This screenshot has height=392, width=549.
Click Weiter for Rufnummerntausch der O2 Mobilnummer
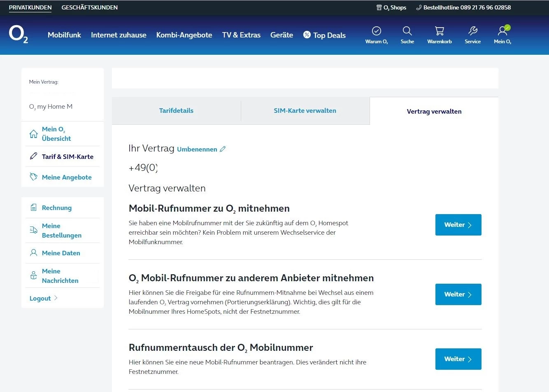[458, 359]
